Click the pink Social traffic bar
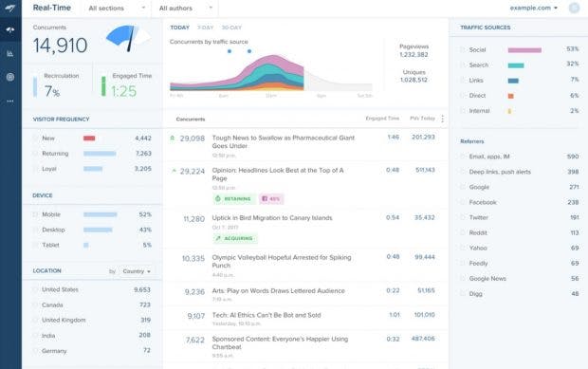Viewport: 588px width, 369px height. (524, 50)
